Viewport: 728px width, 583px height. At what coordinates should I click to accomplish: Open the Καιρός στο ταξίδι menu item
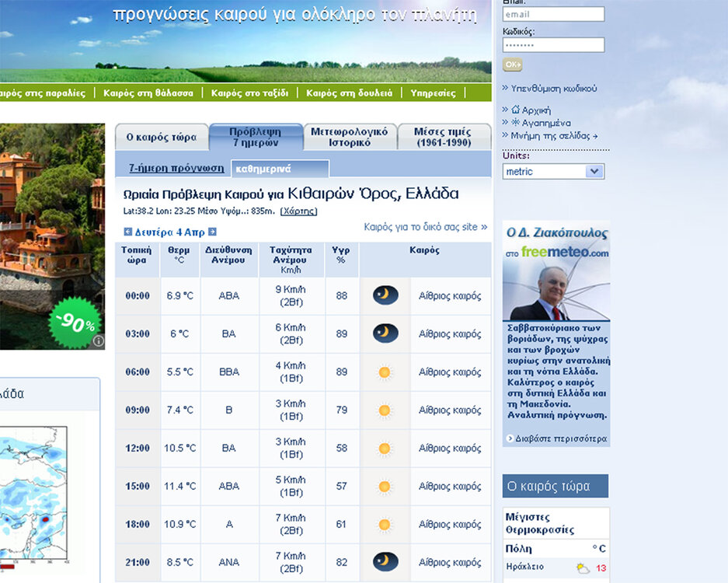pyautogui.click(x=249, y=93)
